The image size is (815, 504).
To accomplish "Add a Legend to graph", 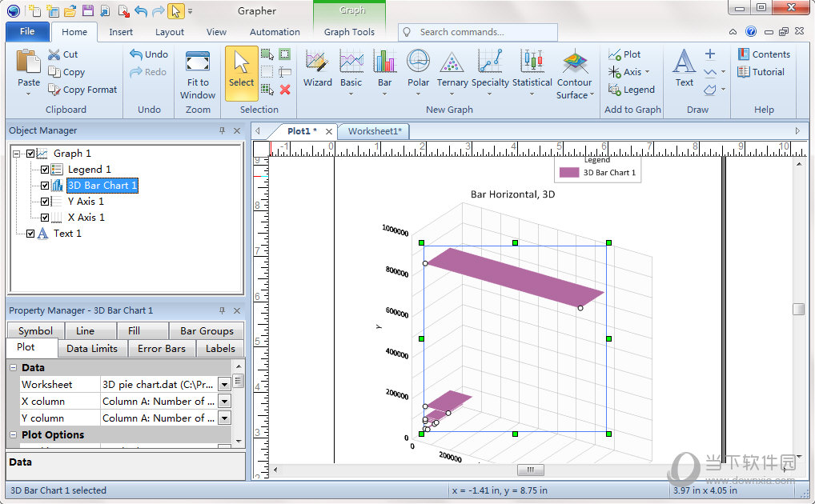I will coord(632,90).
